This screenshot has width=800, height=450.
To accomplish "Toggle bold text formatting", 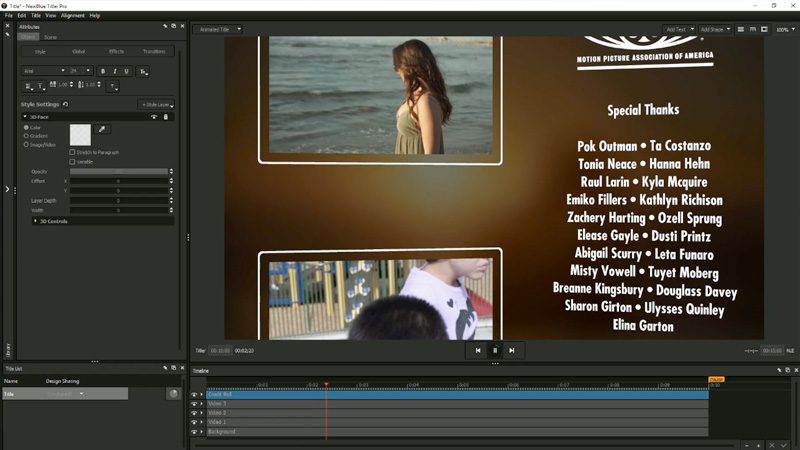I will click(x=103, y=71).
